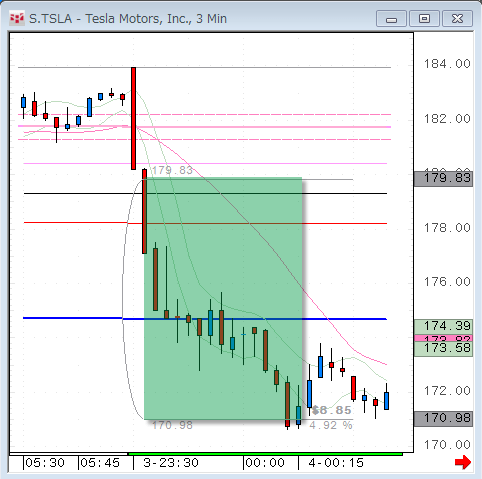Click the 4.92 % measurement value
The image size is (482, 479).
point(331,425)
